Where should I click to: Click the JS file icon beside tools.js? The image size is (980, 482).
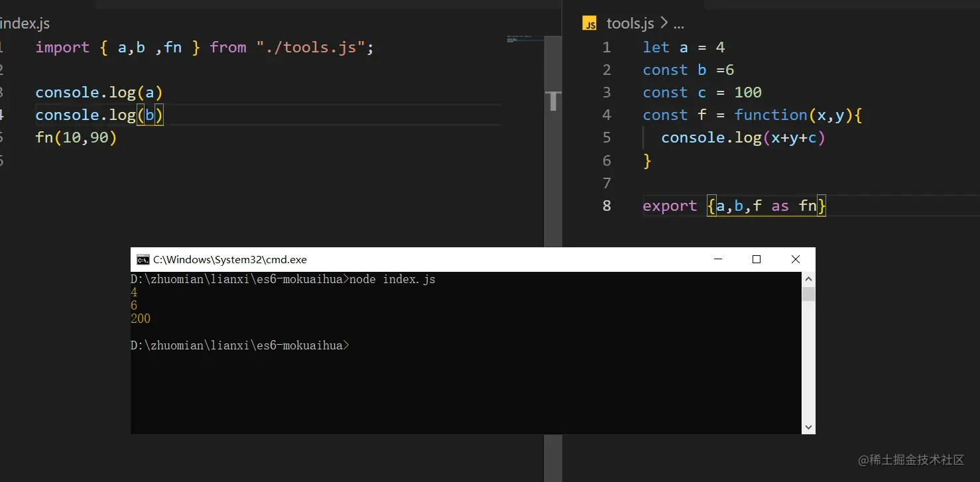pos(589,24)
